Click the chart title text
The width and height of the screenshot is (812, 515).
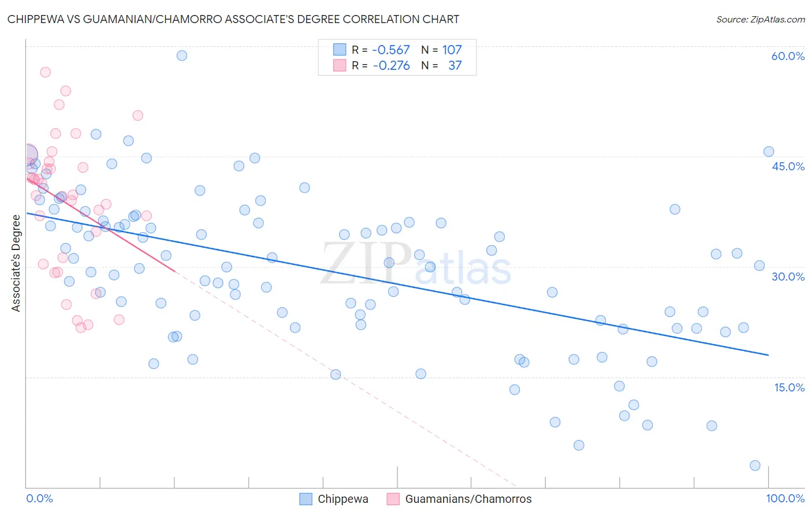tap(233, 19)
